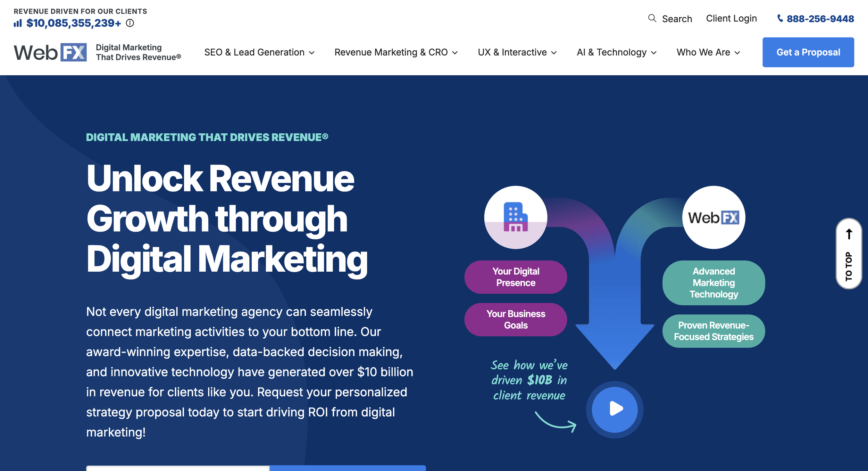Viewport: 868px width, 471px height.
Task: Click the Get a Proposal button
Action: (808, 52)
